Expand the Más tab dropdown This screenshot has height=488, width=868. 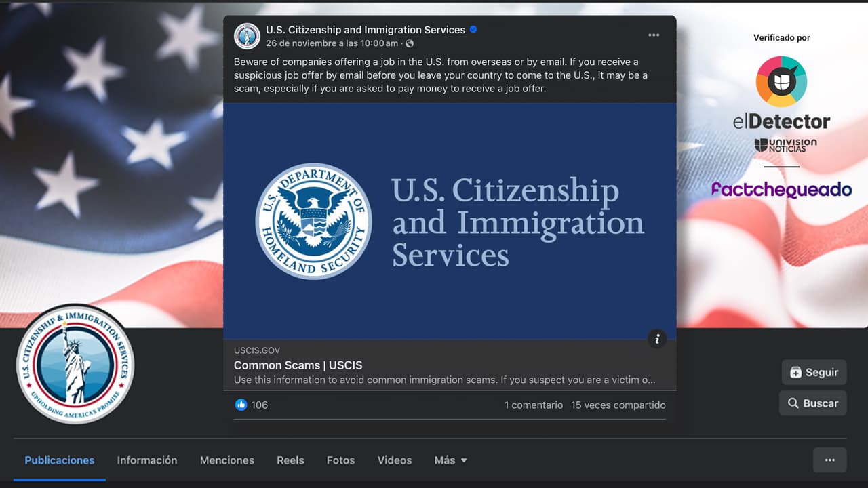(450, 460)
